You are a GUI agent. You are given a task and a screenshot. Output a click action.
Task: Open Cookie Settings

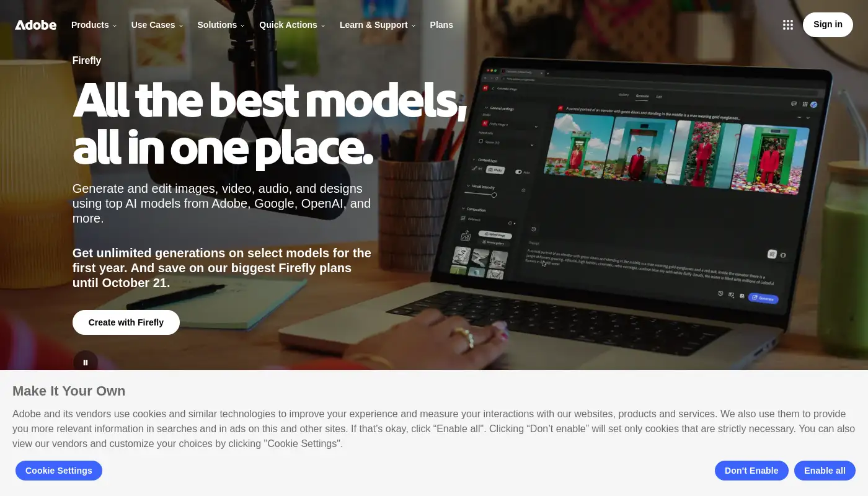(59, 471)
